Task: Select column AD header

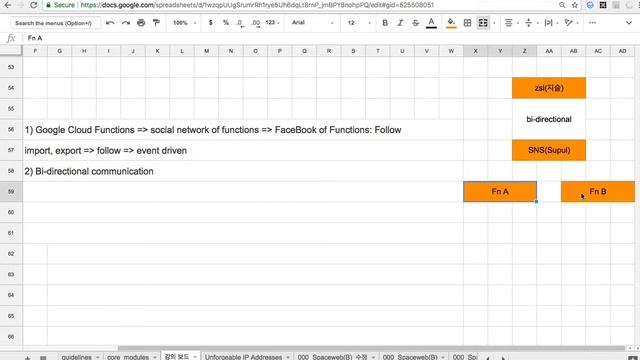Action: pyautogui.click(x=622, y=51)
